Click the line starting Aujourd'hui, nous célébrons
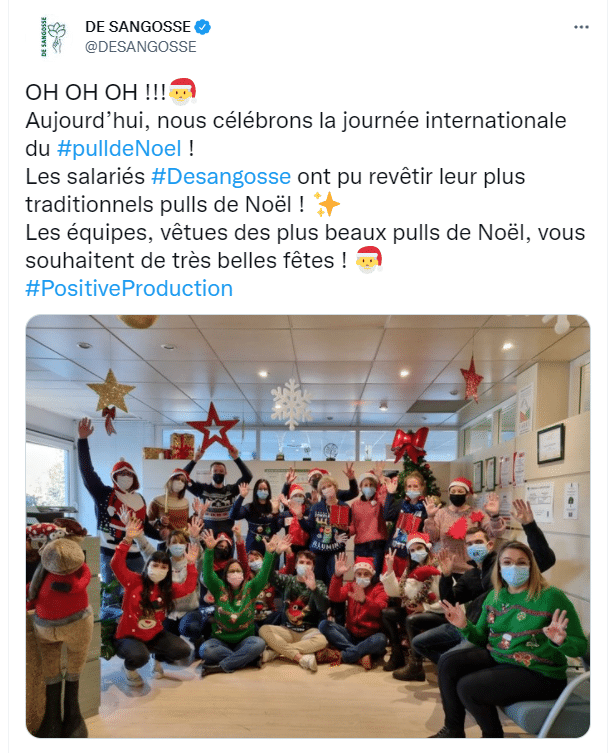The height and width of the screenshot is (753, 610). tap(296, 120)
